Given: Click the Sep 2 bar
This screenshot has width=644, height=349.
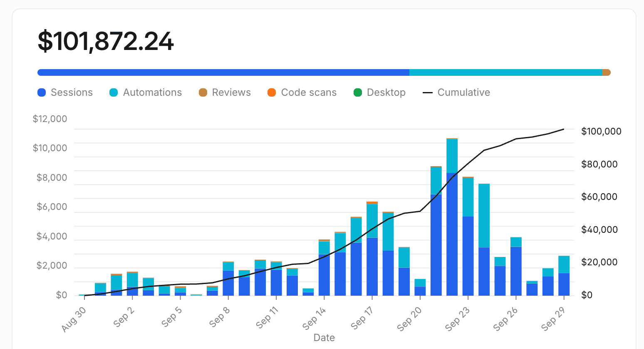Looking at the screenshot, I should click(x=132, y=284).
